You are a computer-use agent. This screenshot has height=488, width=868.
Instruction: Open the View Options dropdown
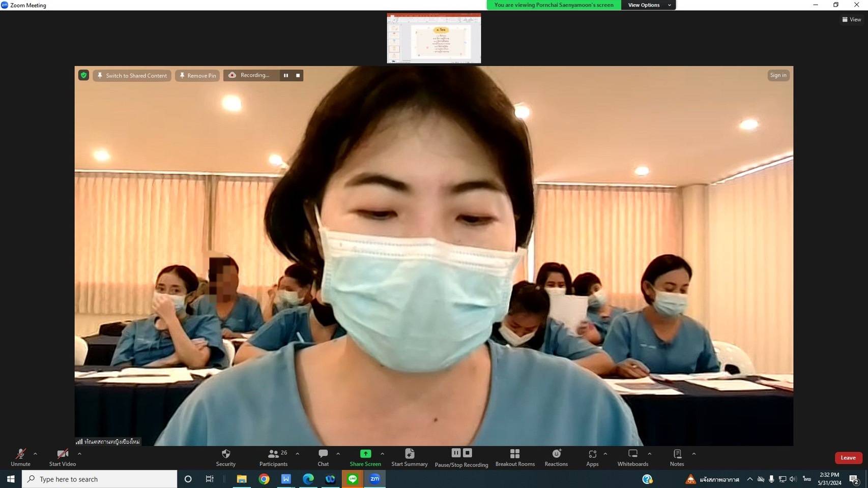tap(648, 5)
